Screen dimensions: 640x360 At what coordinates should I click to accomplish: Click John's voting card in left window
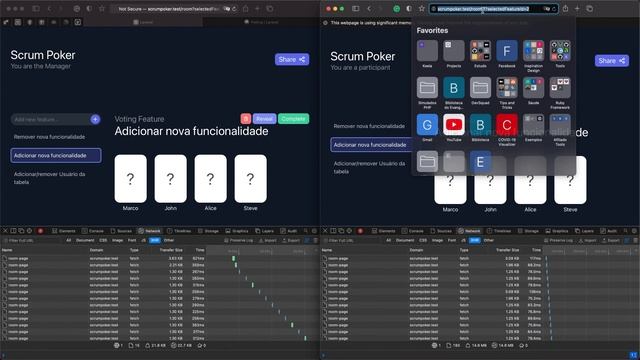click(170, 178)
